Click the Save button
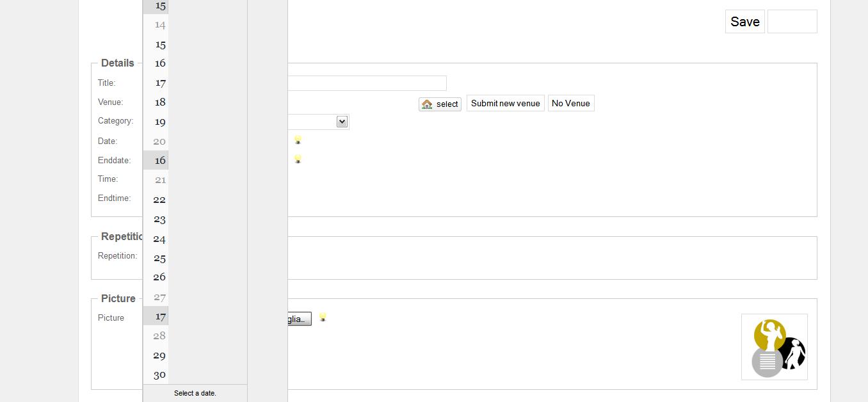This screenshot has width=868, height=402. [x=744, y=21]
